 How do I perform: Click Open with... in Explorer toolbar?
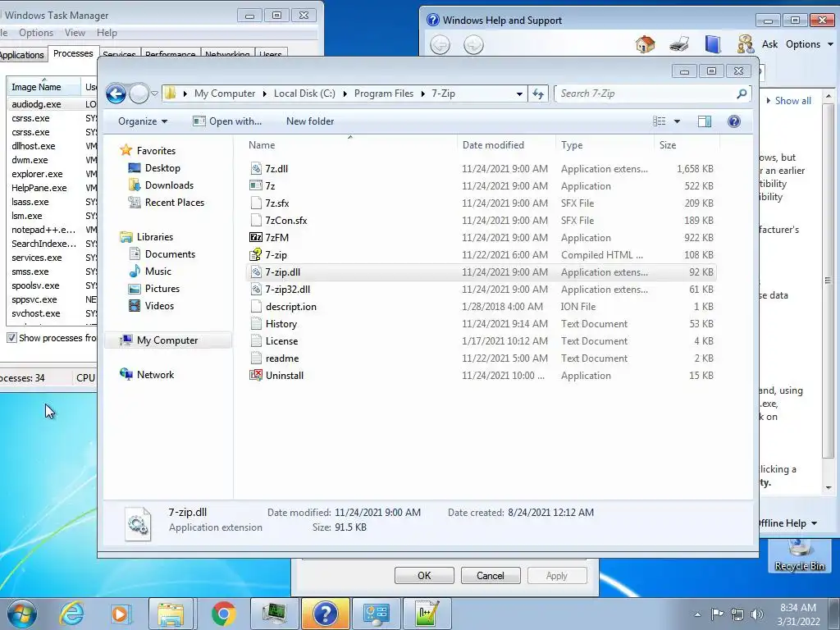(x=227, y=121)
